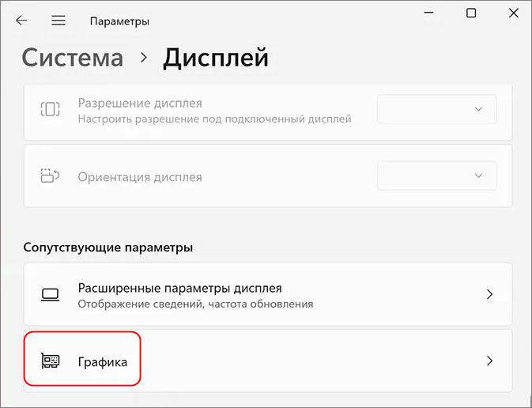Minimize the Параметры window
This screenshot has width=532, height=408.
pyautogui.click(x=429, y=13)
